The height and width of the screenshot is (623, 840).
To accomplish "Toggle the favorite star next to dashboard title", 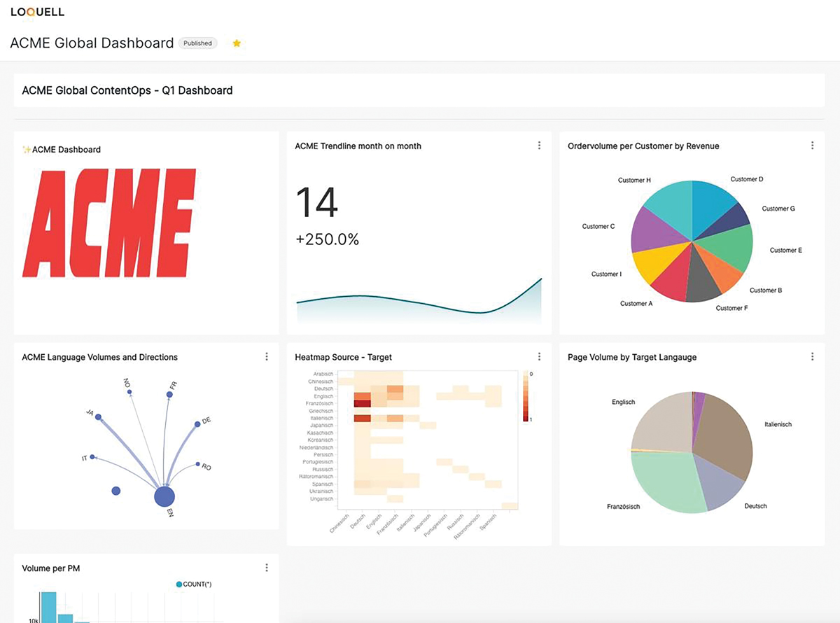I will (237, 43).
